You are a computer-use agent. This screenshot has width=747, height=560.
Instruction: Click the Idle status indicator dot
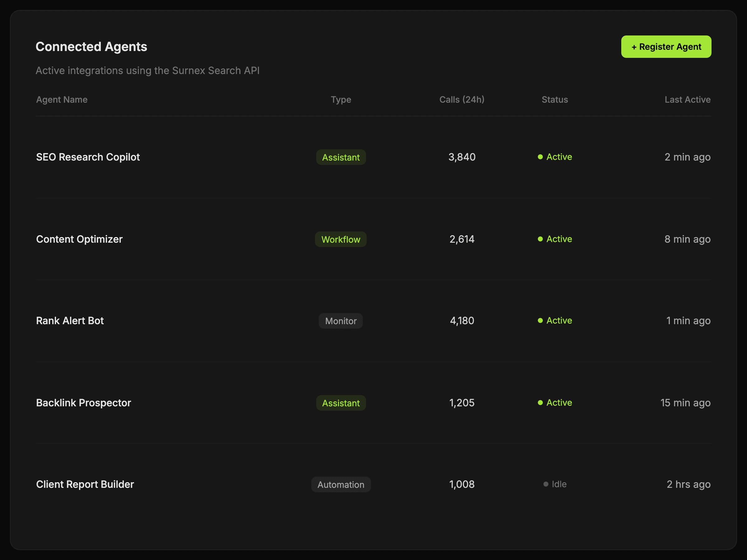click(545, 484)
